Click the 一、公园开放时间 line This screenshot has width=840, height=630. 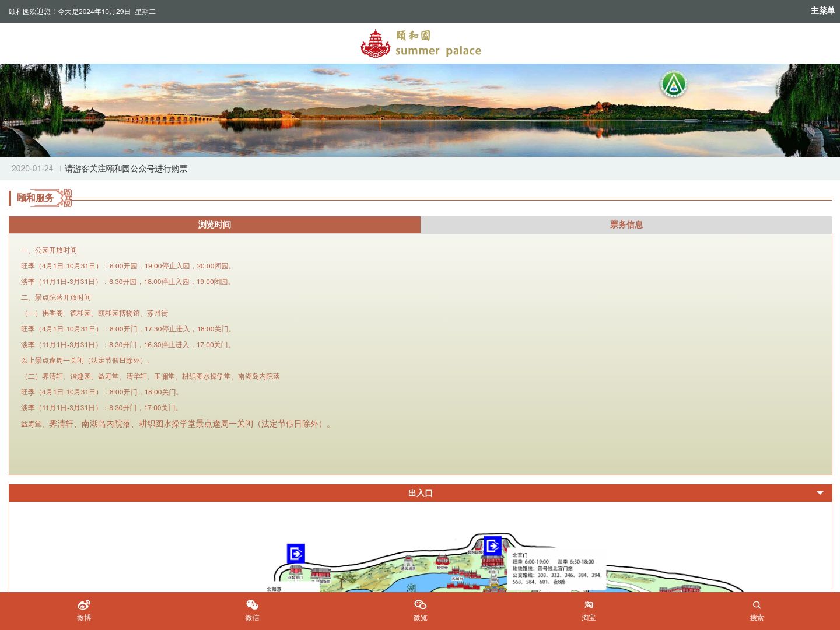point(49,250)
